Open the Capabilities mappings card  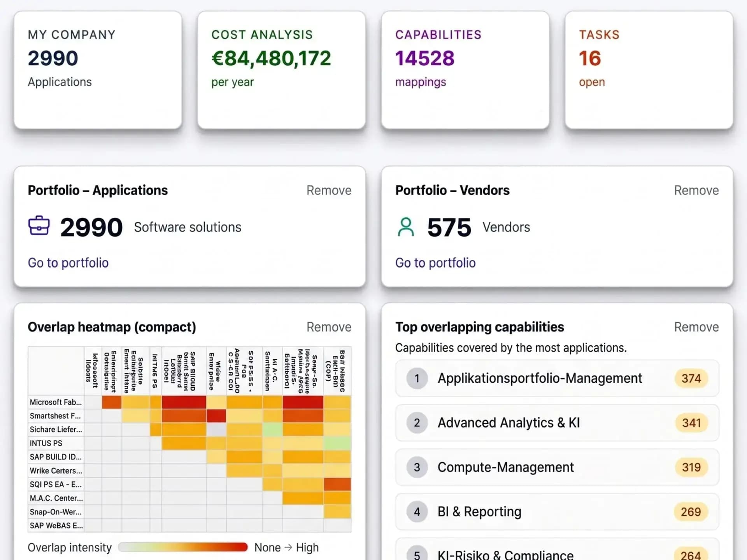coord(465,70)
